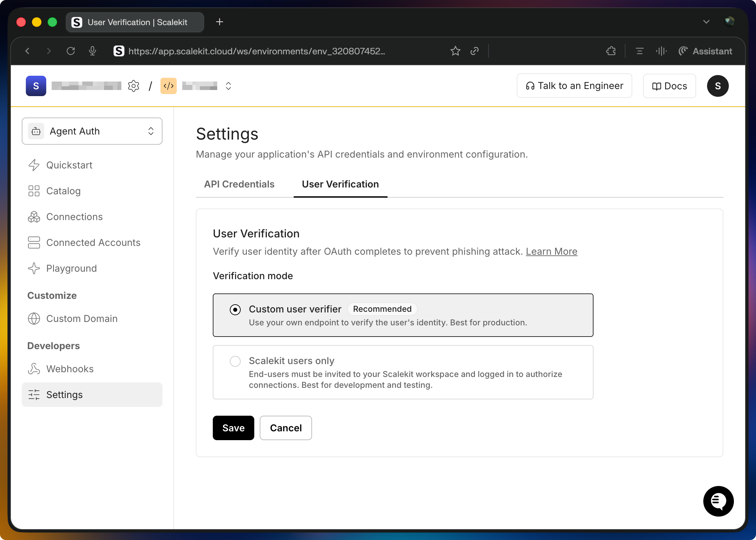Select the Custom user verifier option
The height and width of the screenshot is (540, 756).
click(235, 309)
